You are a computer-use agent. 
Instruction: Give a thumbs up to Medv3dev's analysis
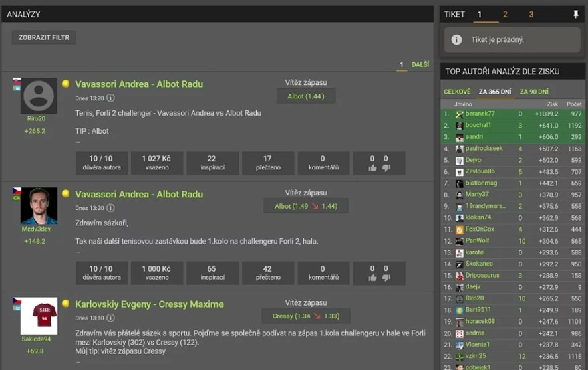[x=372, y=278]
